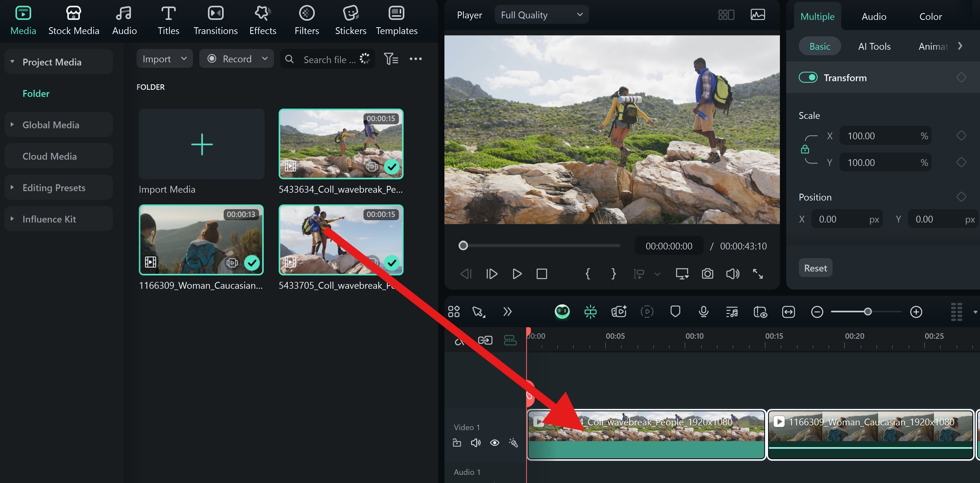The image size is (980, 483).
Task: Toggle the timeline magnetic track icon
Action: click(510, 340)
